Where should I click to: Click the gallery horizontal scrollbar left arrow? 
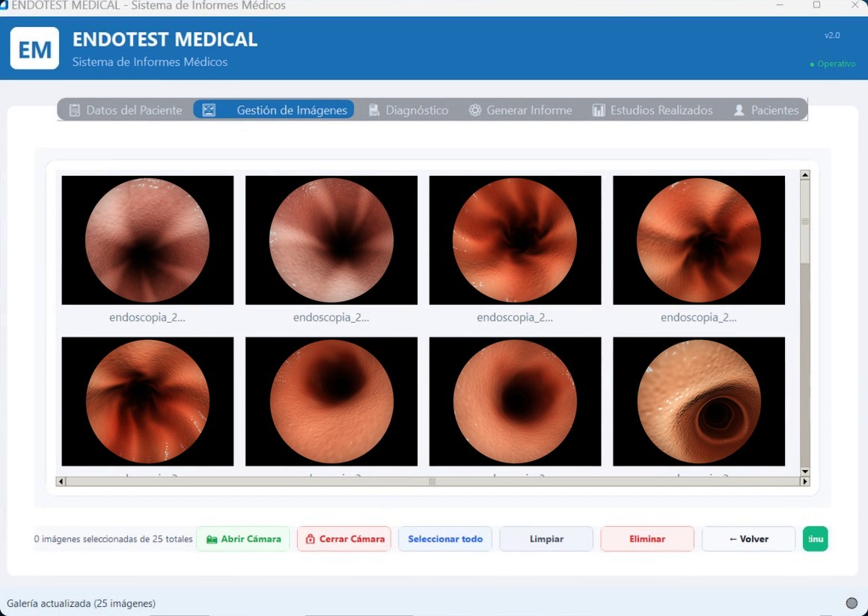tap(61, 481)
